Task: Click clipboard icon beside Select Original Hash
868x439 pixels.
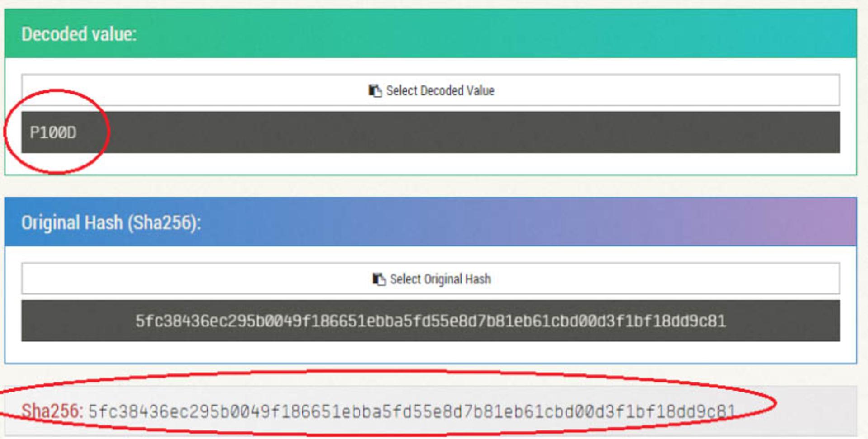Action: coord(378,279)
